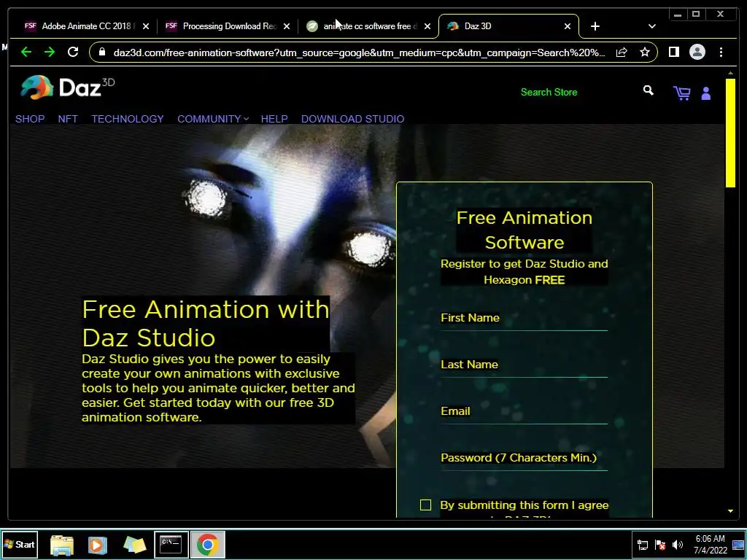Viewport: 747px width, 560px height.
Task: Open the TECHNOLOGY menu item
Action: tap(128, 119)
